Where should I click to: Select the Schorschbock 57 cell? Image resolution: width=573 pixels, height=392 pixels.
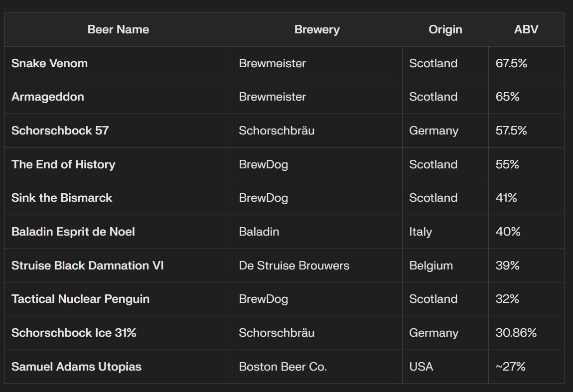[x=60, y=131]
